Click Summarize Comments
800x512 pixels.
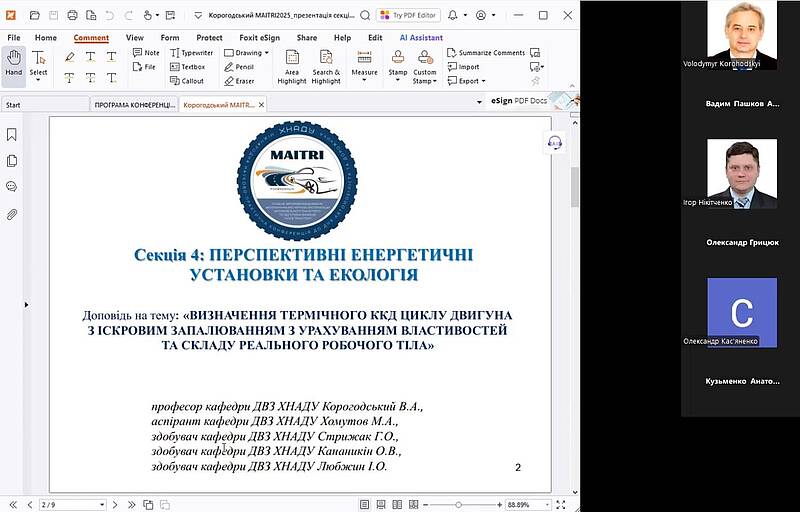tap(484, 52)
